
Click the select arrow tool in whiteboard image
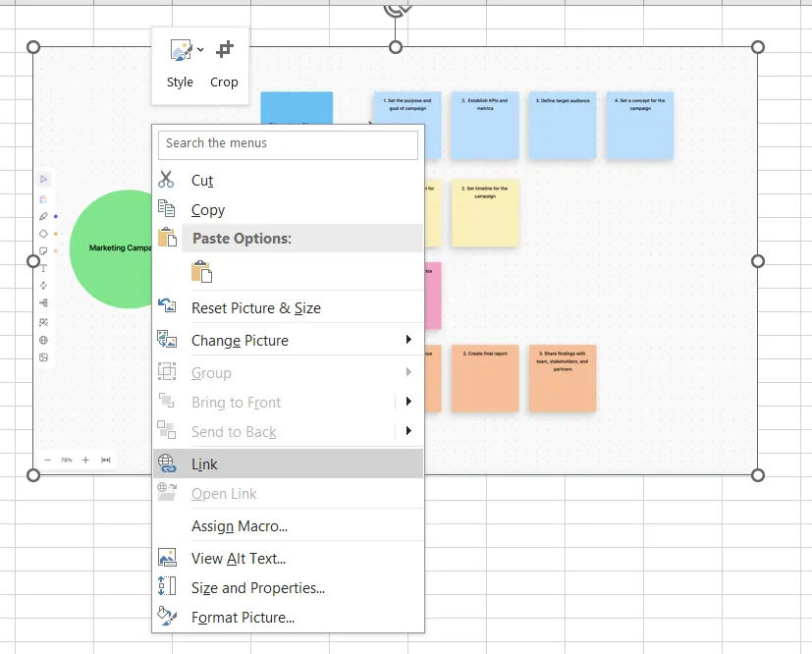pos(43,179)
